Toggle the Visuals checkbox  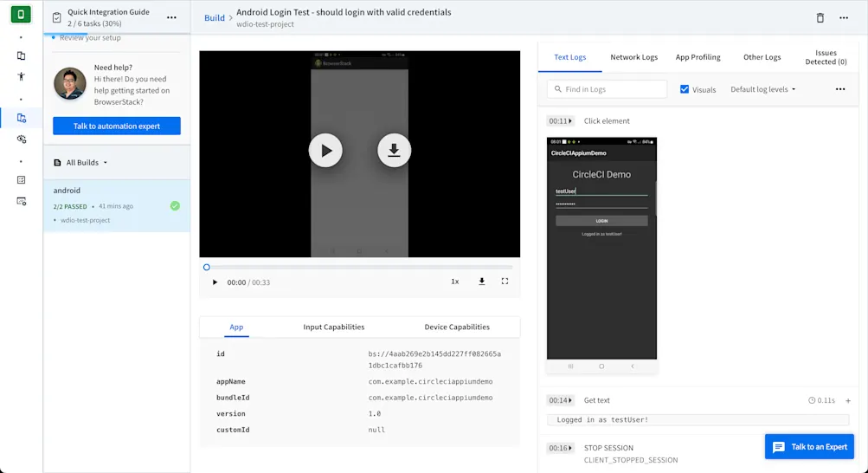[x=685, y=89]
